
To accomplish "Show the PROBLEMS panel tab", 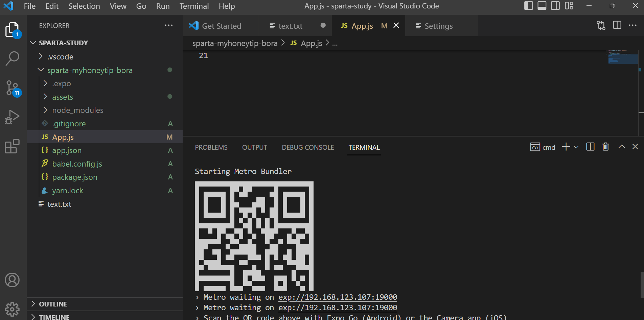I will 211,147.
